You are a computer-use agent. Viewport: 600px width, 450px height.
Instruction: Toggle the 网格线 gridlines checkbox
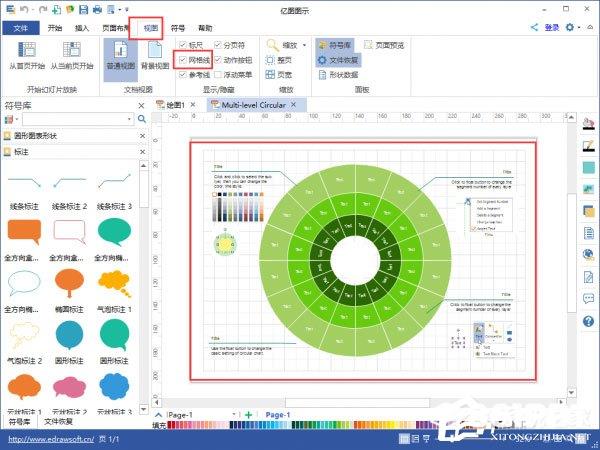point(183,60)
